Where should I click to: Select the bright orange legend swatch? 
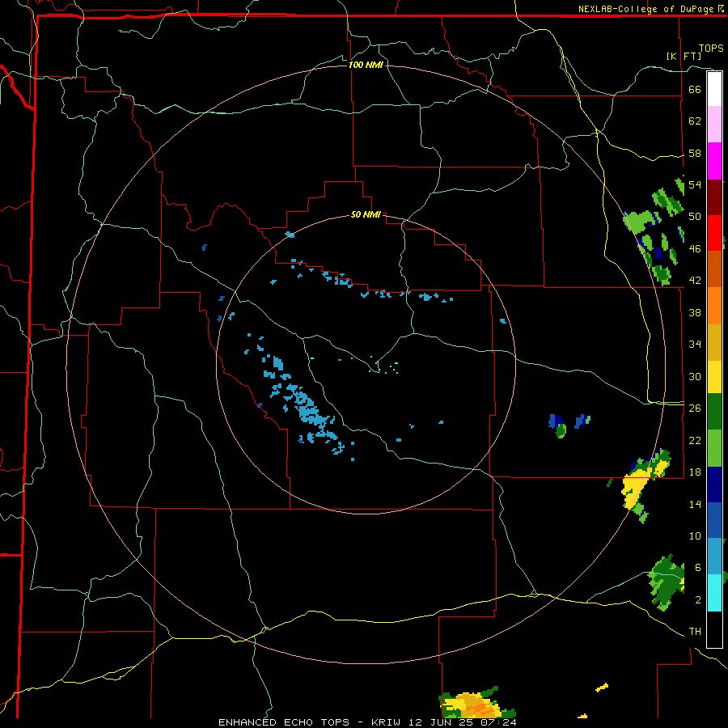pyautogui.click(x=714, y=306)
